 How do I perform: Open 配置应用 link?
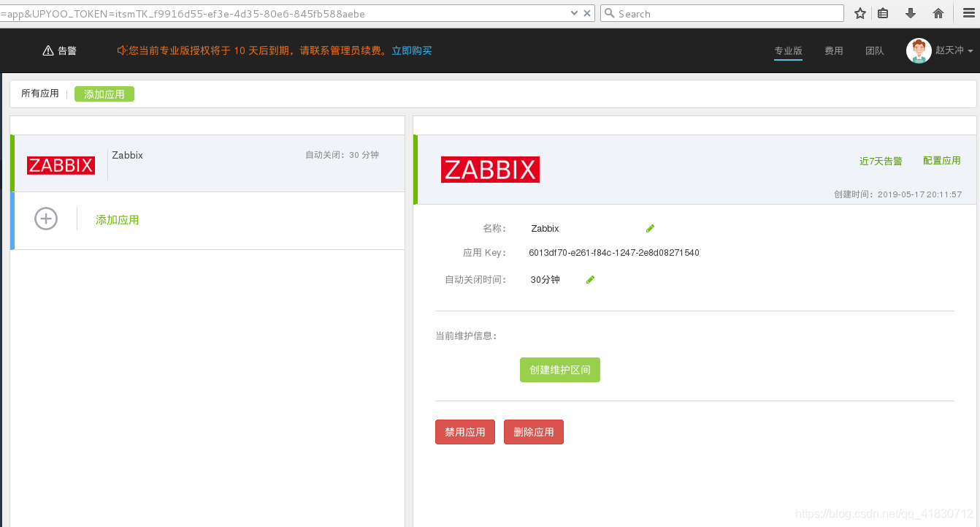click(942, 161)
